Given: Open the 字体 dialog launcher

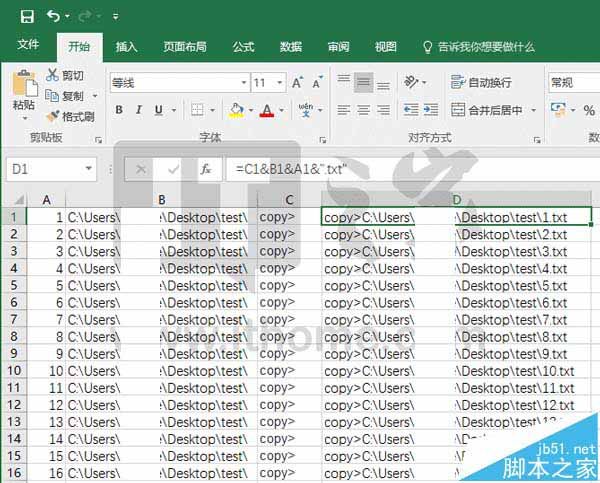Looking at the screenshot, I should [x=323, y=140].
